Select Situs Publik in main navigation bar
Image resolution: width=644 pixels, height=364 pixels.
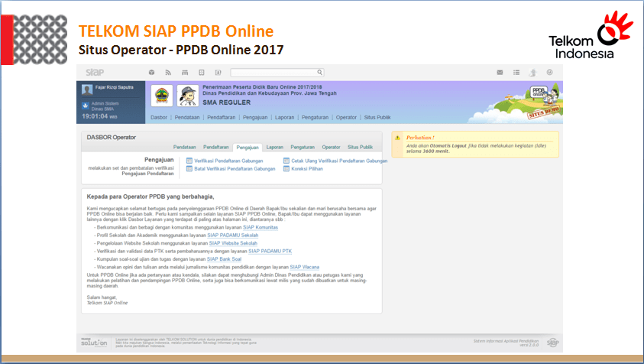tap(377, 117)
